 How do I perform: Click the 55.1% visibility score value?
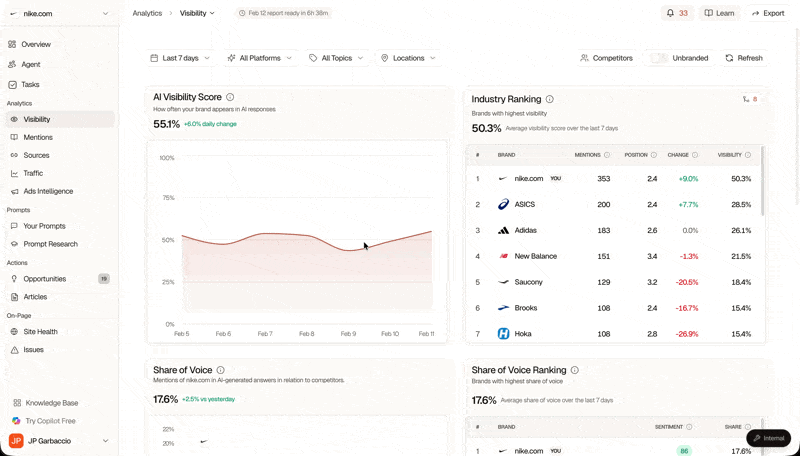tap(166, 124)
